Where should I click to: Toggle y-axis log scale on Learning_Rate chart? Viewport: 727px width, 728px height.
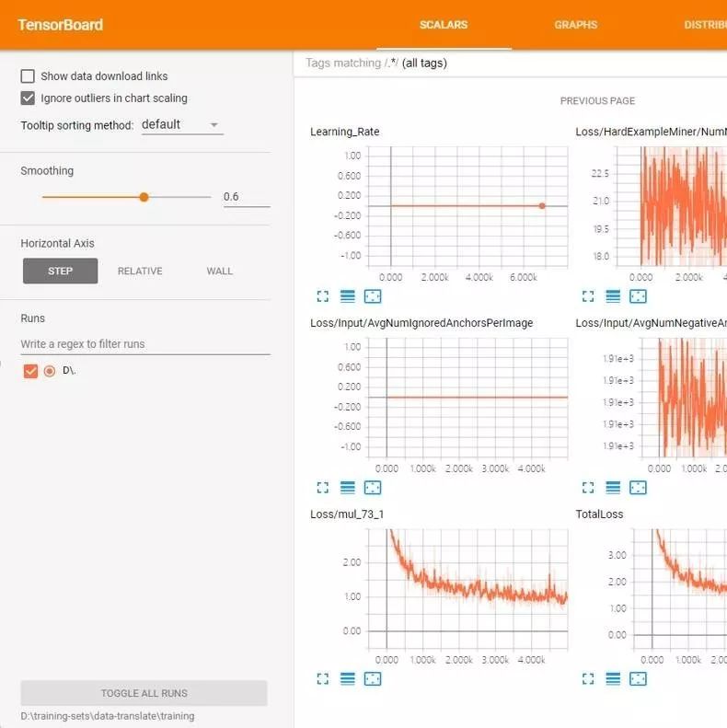click(347, 296)
